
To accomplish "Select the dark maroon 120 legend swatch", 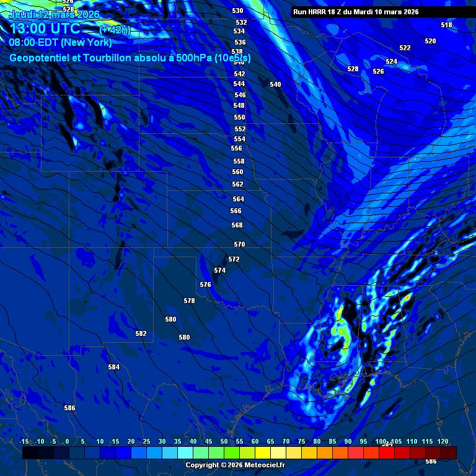I will [448, 452].
